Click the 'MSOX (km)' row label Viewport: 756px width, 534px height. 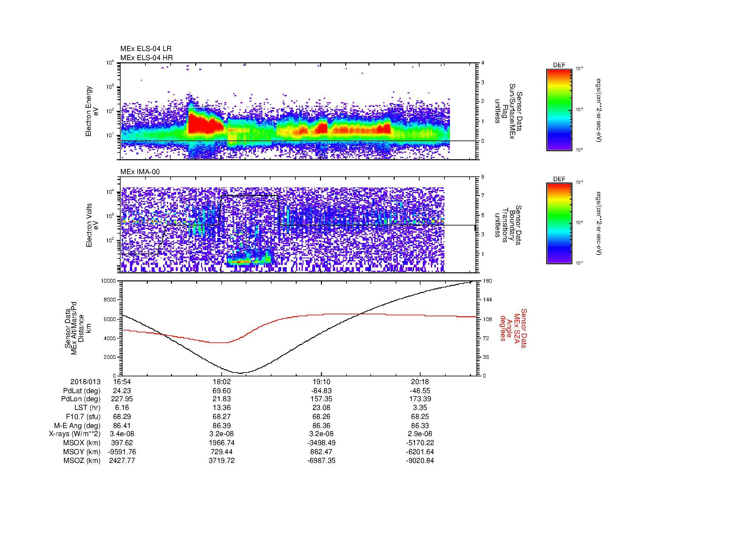click(82, 443)
